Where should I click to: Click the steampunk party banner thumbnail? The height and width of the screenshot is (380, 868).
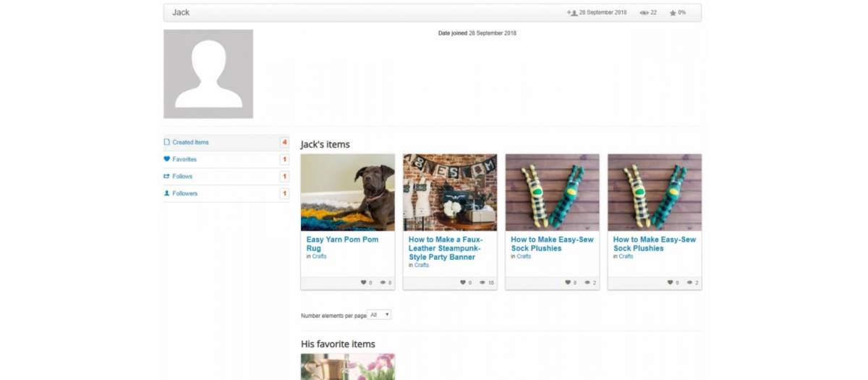pos(450,193)
